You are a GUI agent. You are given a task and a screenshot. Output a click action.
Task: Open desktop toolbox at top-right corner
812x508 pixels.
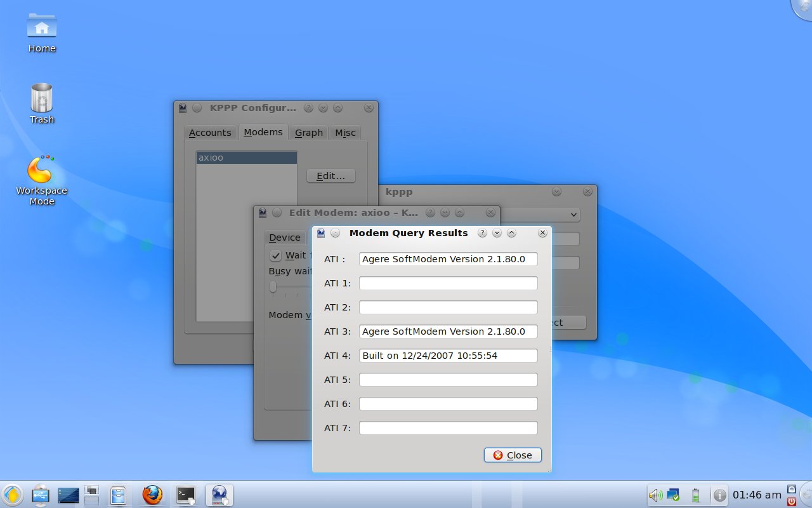[x=803, y=8]
